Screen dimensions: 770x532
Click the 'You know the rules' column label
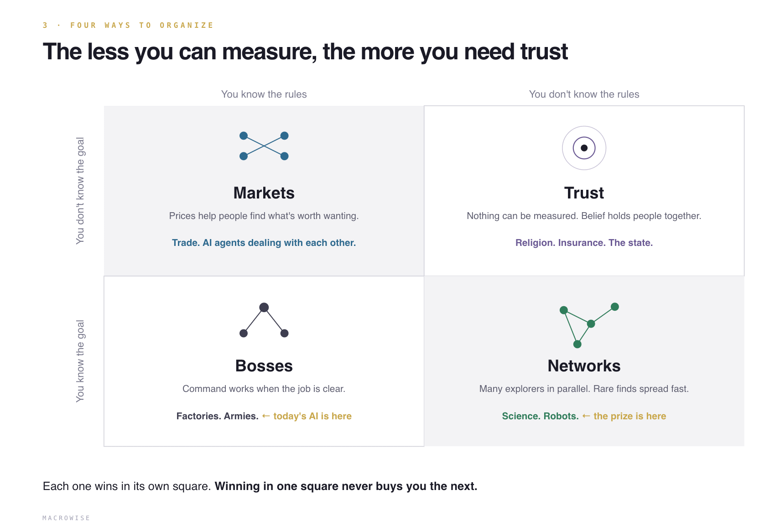[x=264, y=94]
